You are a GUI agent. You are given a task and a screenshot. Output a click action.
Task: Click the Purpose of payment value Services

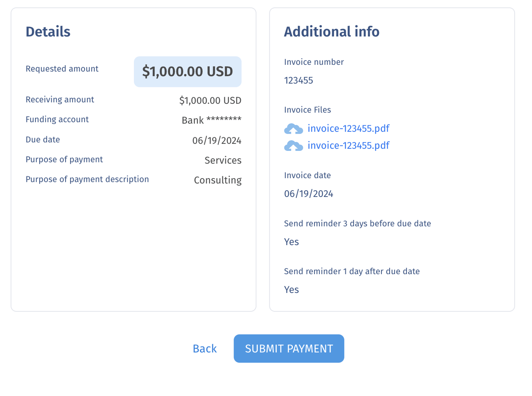pyautogui.click(x=223, y=160)
